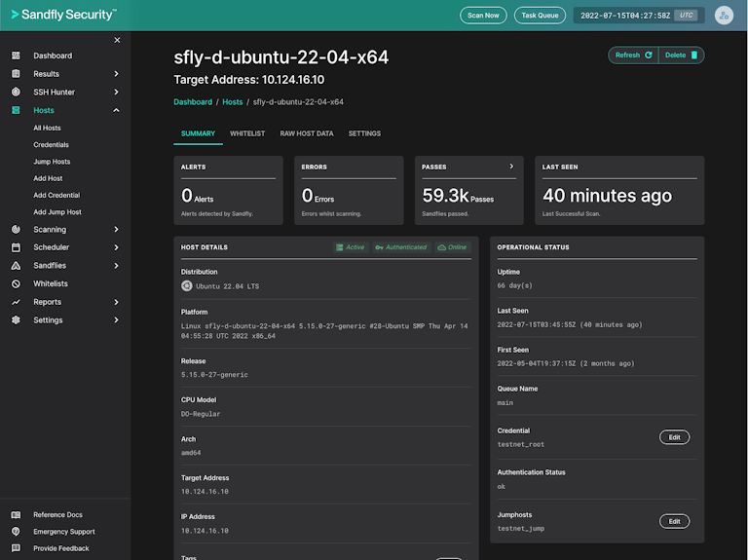Viewport: 748px width, 560px height.
Task: Open the host Settings tab
Action: click(x=364, y=133)
